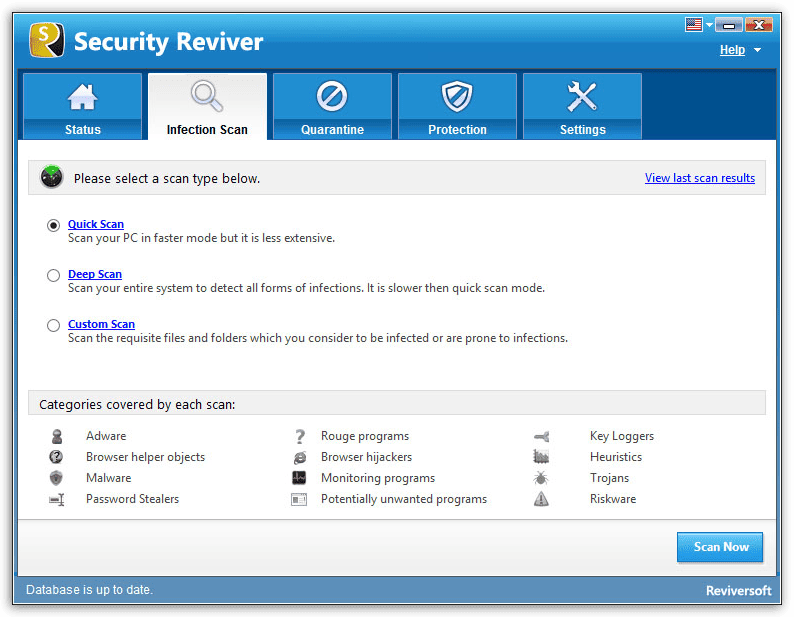Click the Monitoring programs graph icon
This screenshot has height=617, width=794.
coord(299,478)
